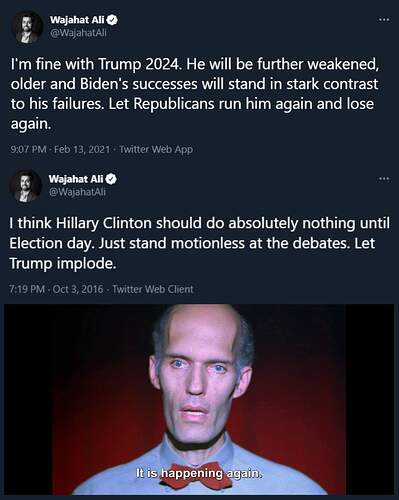
Task: Click the tweet text about Trump 2024
Action: [x=195, y=94]
